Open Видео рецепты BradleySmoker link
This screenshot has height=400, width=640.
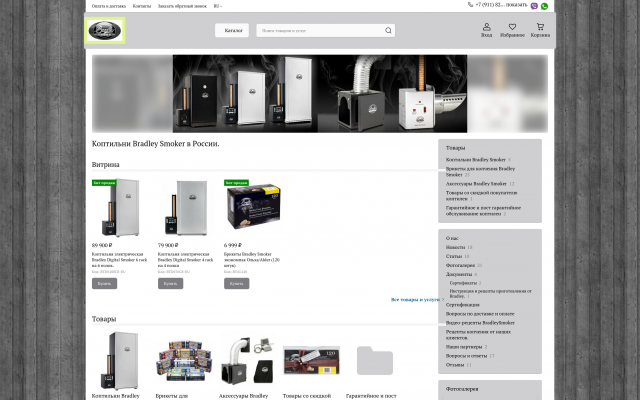tap(480, 323)
